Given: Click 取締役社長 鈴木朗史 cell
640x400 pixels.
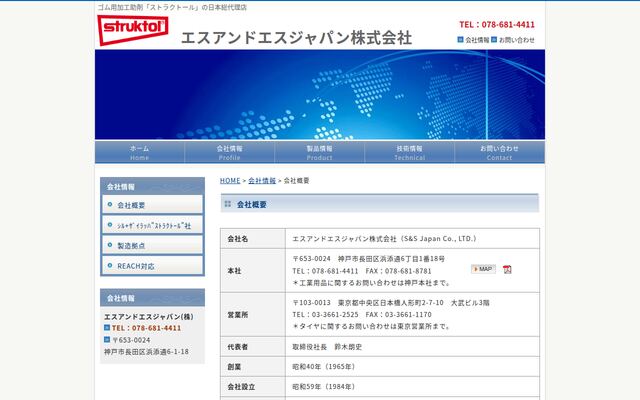Looking at the screenshot, I should pyautogui.click(x=412, y=347).
